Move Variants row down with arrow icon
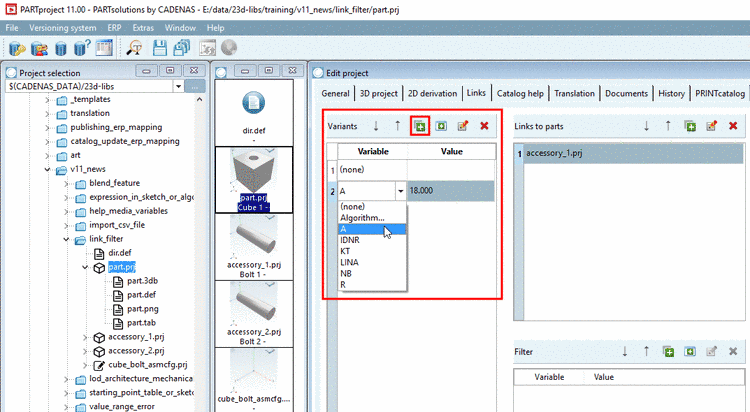This screenshot has width=750, height=412. tap(376, 126)
